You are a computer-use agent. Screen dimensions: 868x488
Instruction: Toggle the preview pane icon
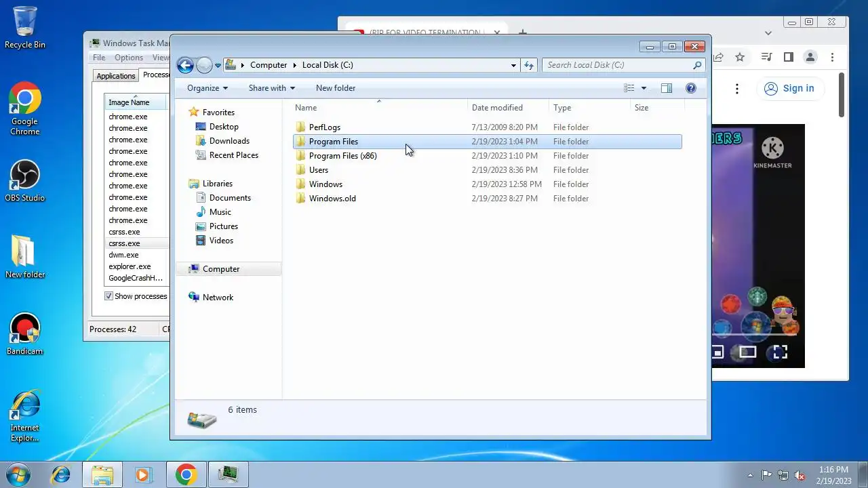click(667, 88)
